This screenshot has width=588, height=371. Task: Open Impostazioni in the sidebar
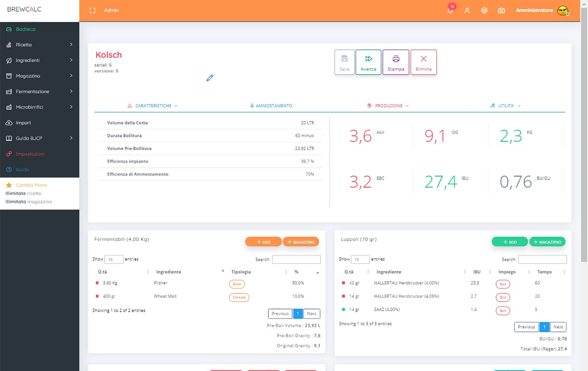(x=40, y=154)
